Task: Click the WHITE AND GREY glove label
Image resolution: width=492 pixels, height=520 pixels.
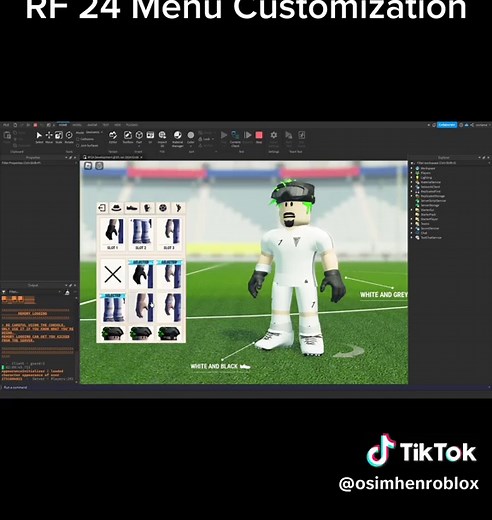Action: click(384, 295)
